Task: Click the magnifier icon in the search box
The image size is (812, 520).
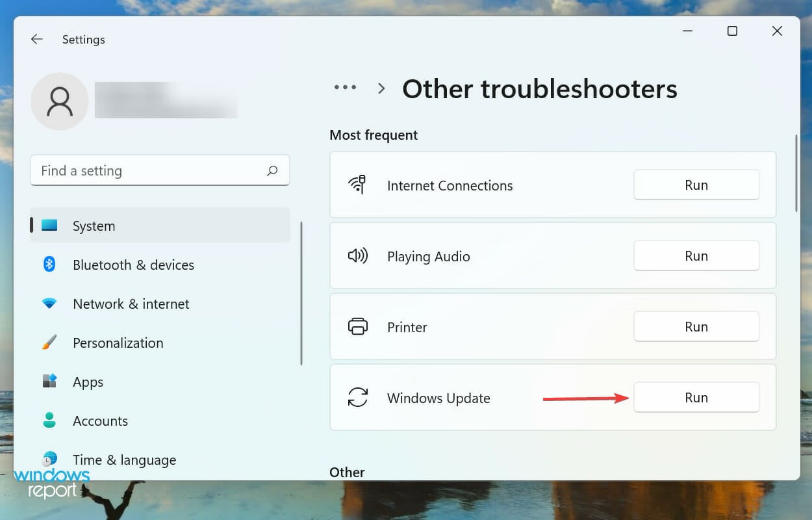Action: pyautogui.click(x=273, y=170)
